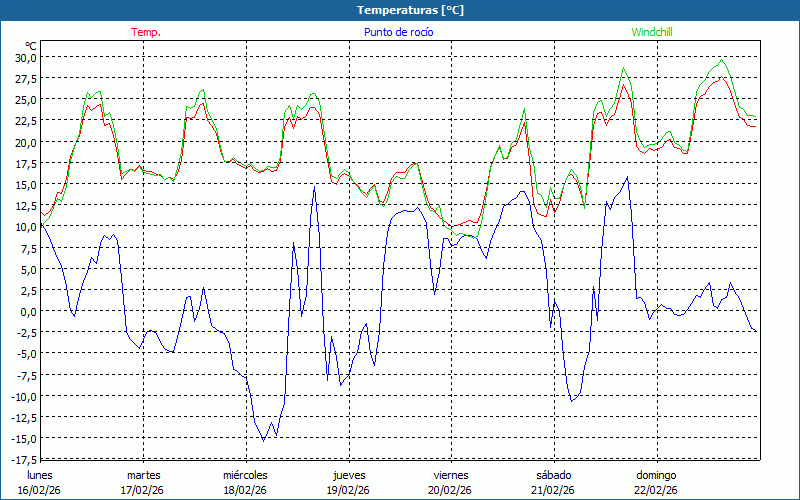Image resolution: width=800 pixels, height=500 pixels.
Task: Select the miércoles day label
Action: click(245, 475)
